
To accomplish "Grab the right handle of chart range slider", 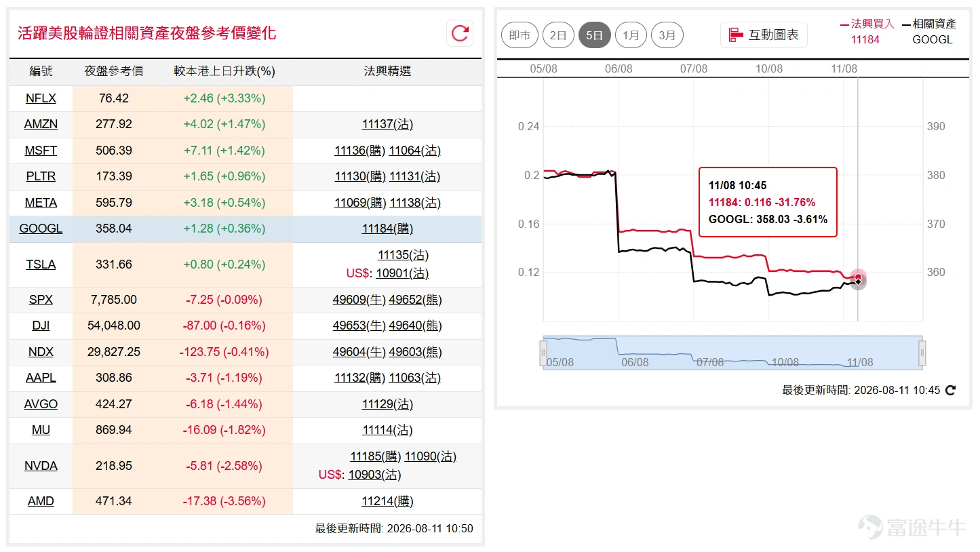I will 922,353.
